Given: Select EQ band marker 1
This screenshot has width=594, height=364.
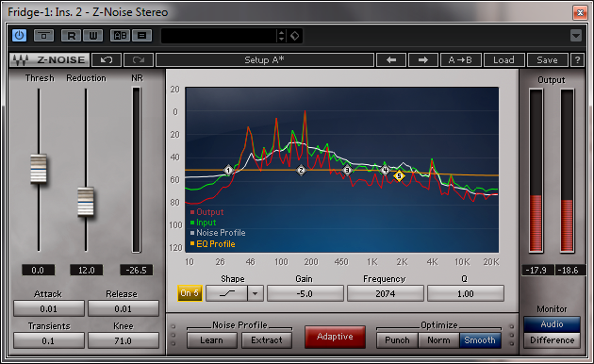Looking at the screenshot, I should pyautogui.click(x=228, y=170).
